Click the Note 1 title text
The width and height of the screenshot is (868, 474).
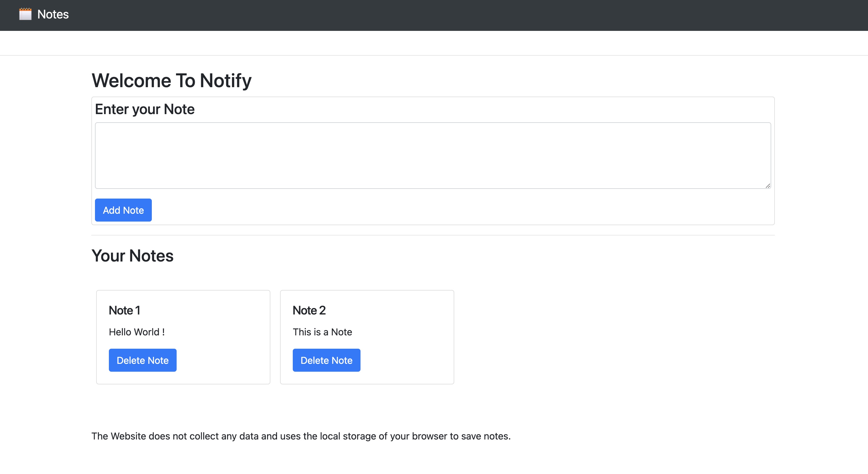(124, 310)
